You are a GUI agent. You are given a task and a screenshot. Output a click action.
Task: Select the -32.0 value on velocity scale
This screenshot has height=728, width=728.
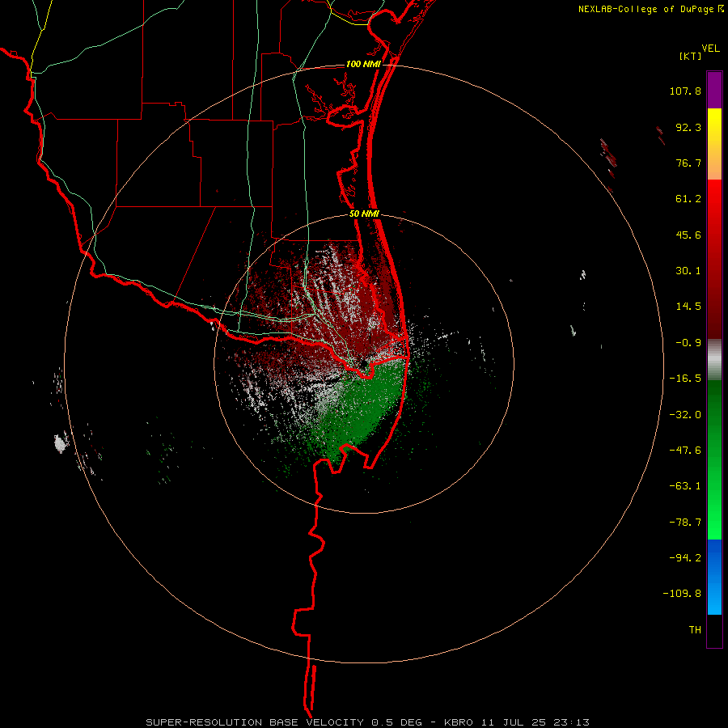685,415
